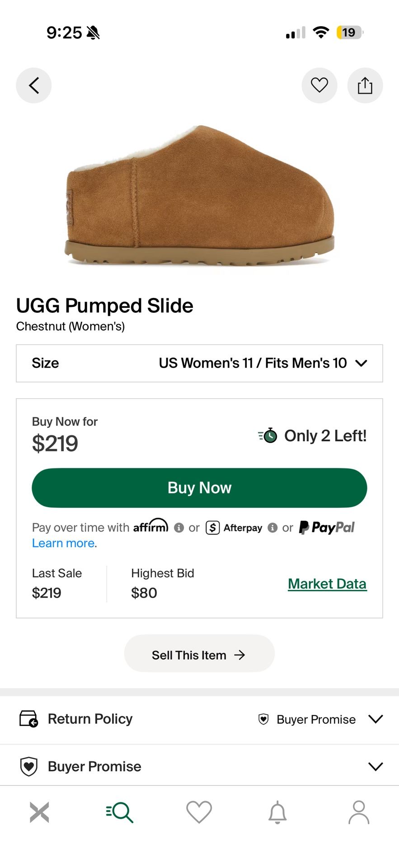Tap Sell This Item button
399x868 pixels.
tap(199, 655)
